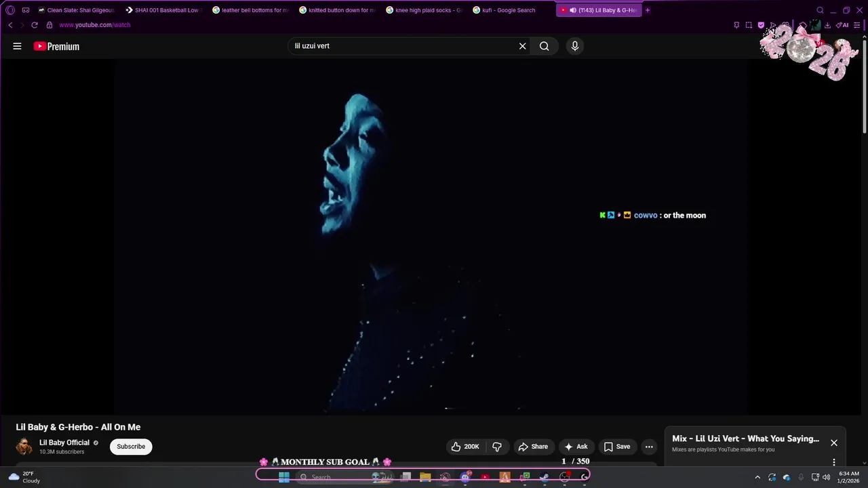Open File Explorer from the taskbar
This screenshot has height=488, width=868.
pyautogui.click(x=425, y=476)
